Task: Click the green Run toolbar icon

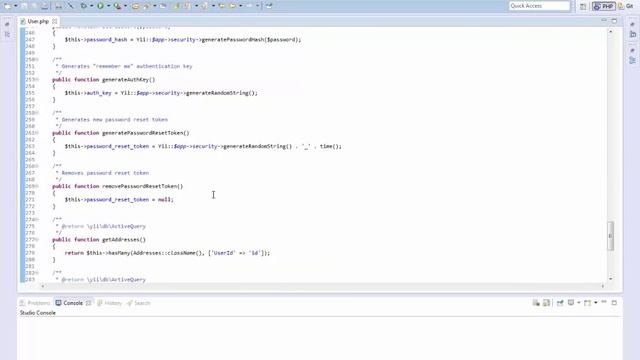Action: pyautogui.click(x=100, y=6)
